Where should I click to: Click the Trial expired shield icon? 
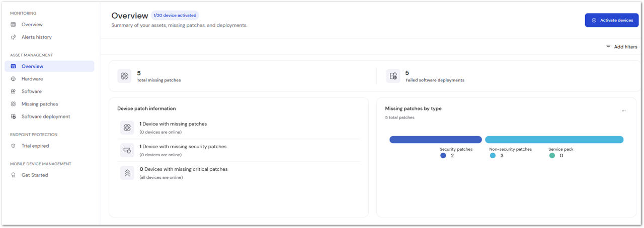coord(14,146)
